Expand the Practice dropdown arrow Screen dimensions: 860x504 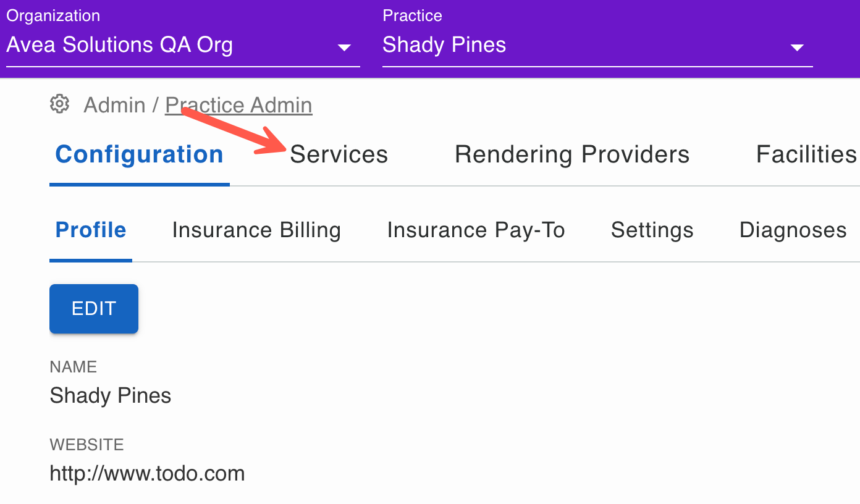(797, 48)
